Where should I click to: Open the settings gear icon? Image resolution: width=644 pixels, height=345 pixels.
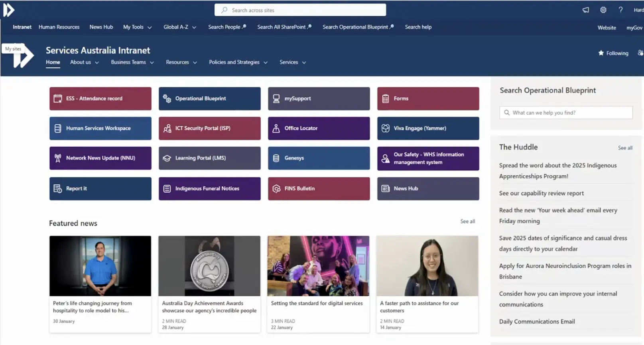click(603, 10)
